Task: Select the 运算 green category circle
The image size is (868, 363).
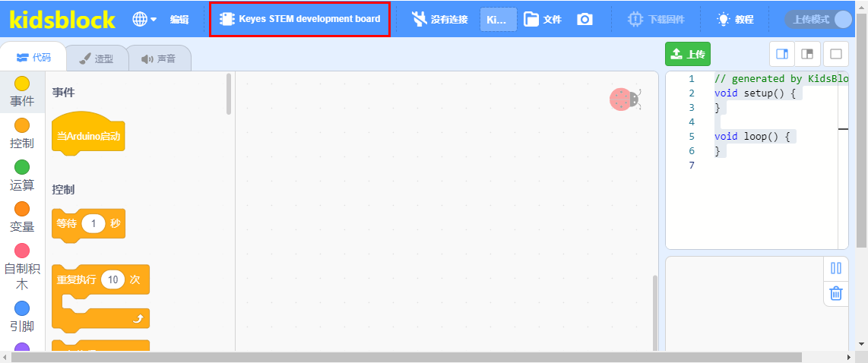Action: 21,166
